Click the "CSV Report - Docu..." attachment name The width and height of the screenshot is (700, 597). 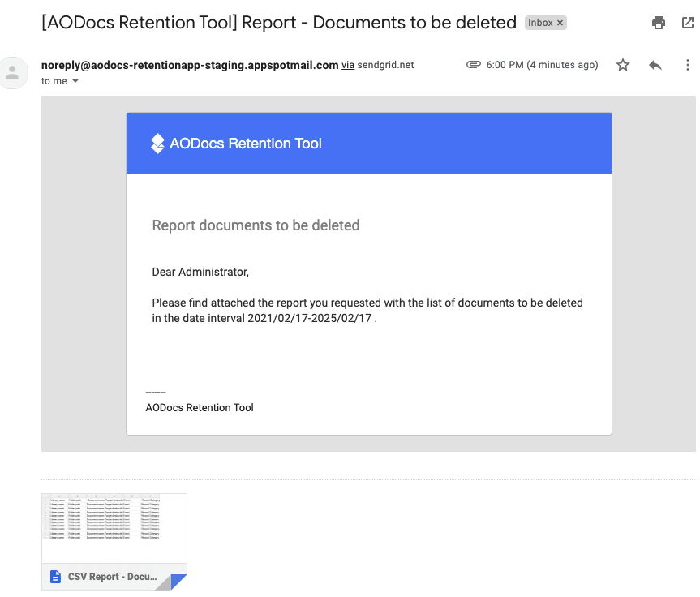point(113,577)
